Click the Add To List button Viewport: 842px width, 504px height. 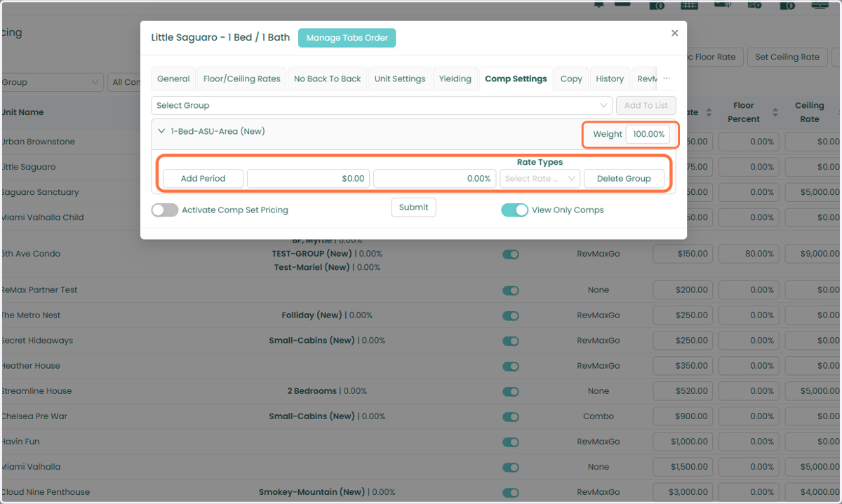(646, 105)
